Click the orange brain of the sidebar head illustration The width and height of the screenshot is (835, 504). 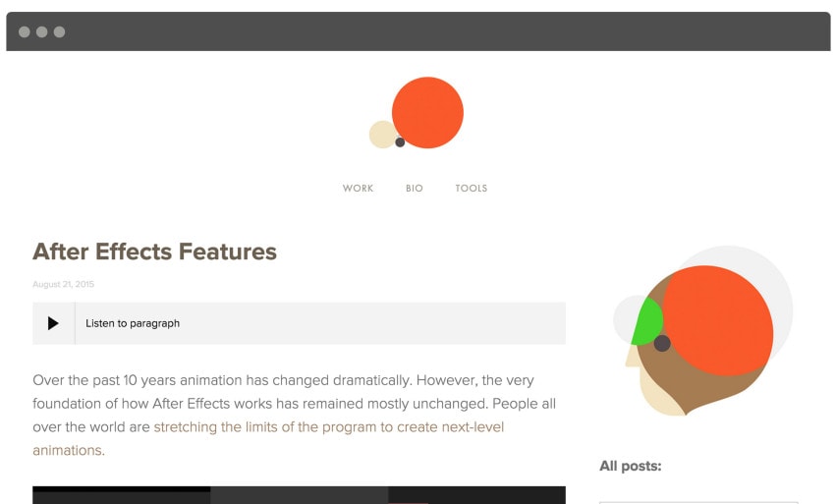coord(718,320)
